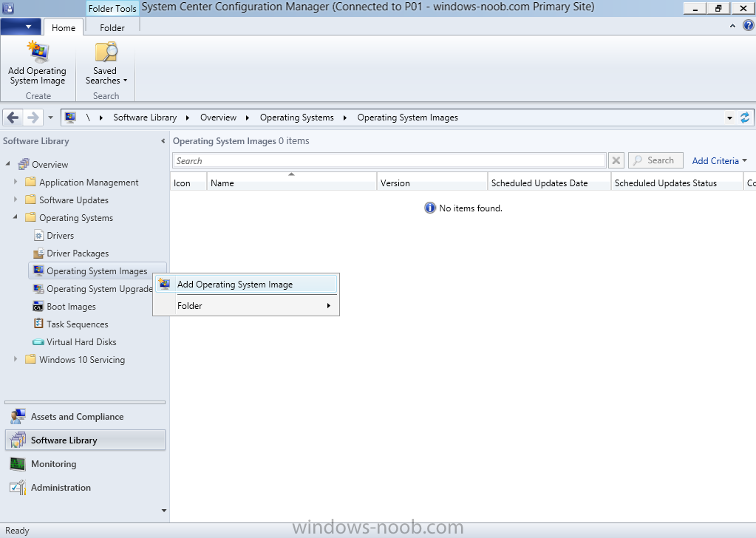Click Software Updates folder icon

[30, 200]
